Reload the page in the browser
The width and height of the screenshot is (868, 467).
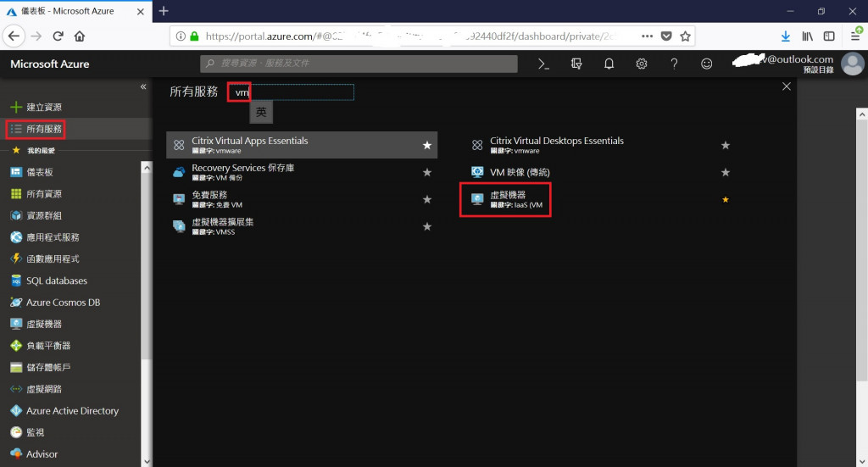point(58,36)
